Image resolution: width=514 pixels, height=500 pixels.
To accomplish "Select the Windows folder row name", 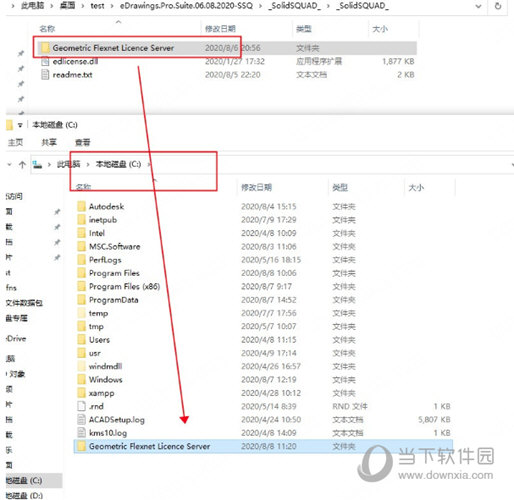I will 105,380.
